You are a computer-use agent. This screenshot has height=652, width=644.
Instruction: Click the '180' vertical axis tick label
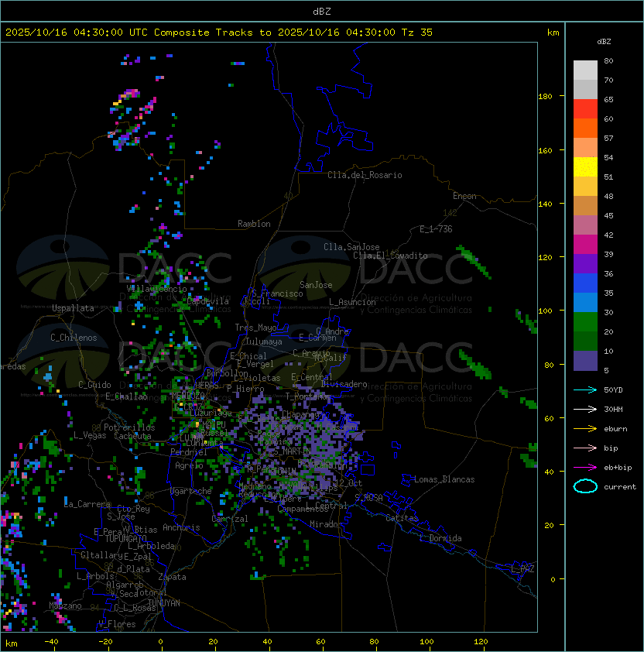click(x=545, y=97)
